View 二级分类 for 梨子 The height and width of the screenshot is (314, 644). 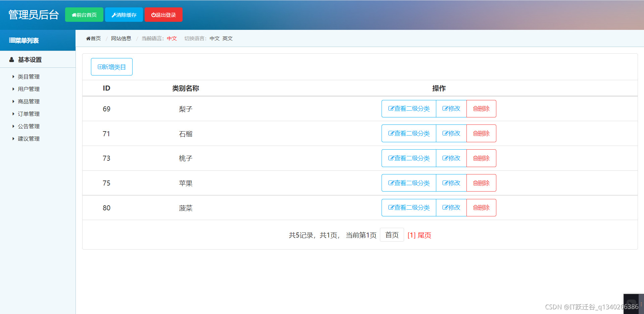point(409,109)
